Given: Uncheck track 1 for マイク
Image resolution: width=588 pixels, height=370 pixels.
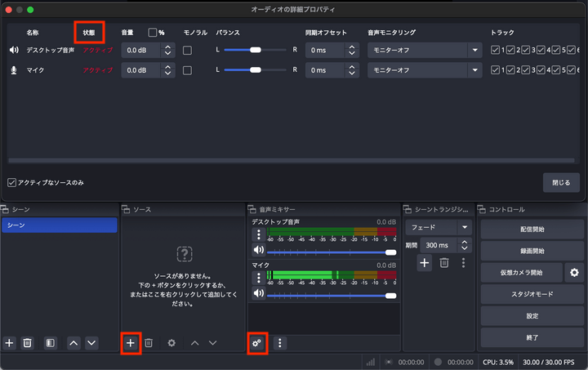Looking at the screenshot, I should point(495,69).
